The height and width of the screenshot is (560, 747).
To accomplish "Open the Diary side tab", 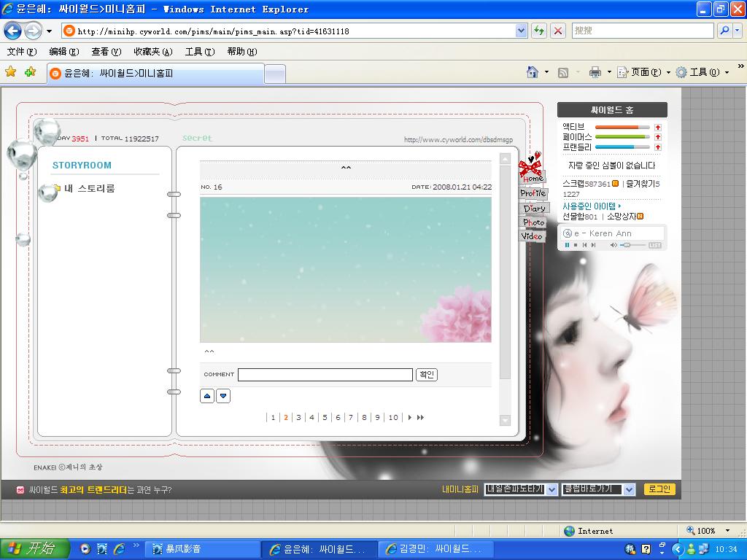I will (x=534, y=208).
